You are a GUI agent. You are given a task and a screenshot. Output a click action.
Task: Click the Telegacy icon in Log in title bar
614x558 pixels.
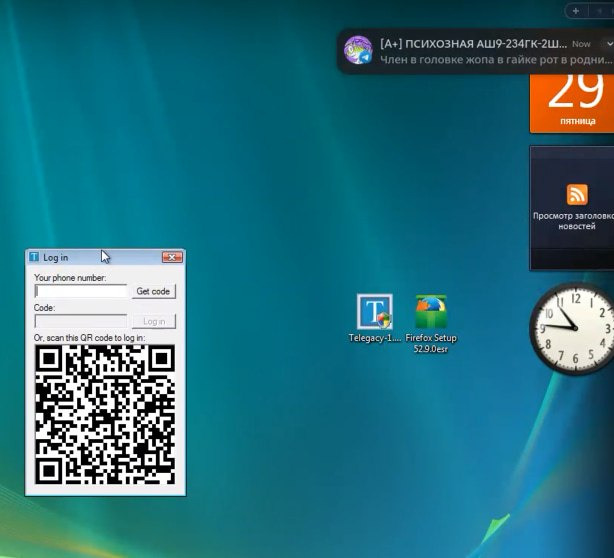pyautogui.click(x=34, y=257)
